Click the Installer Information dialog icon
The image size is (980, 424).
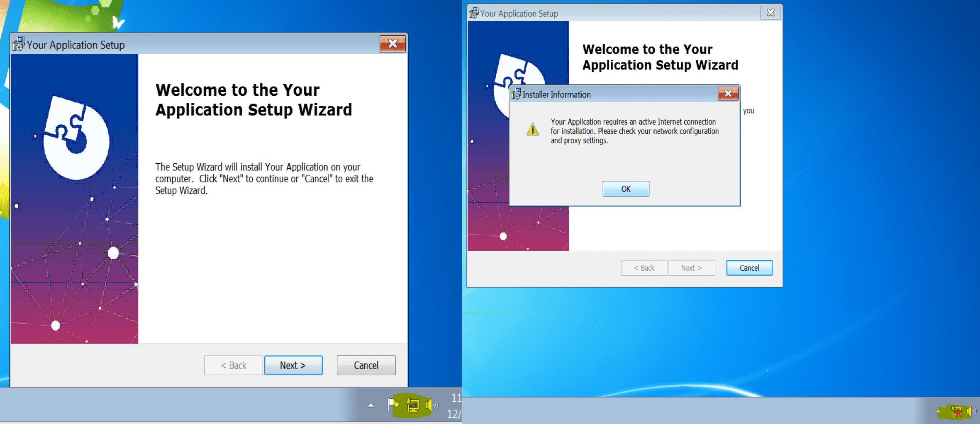click(517, 94)
